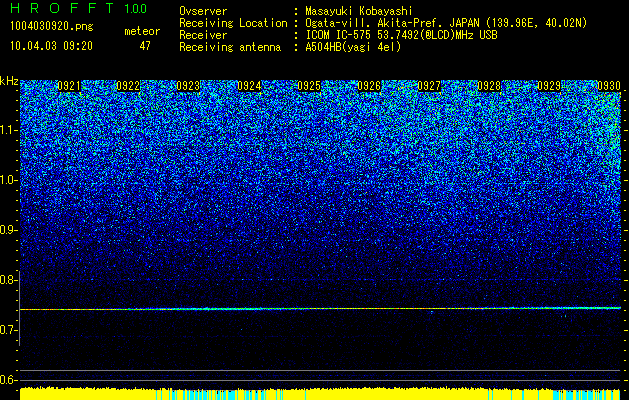Click the 0.9 frequency axis label
Screen dimensions: 629x400
(8, 230)
